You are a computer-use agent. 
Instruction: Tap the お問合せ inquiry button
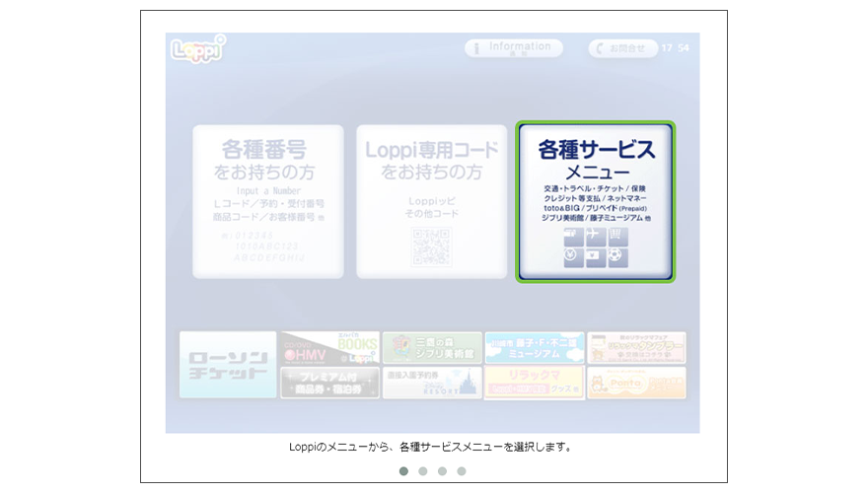[622, 48]
